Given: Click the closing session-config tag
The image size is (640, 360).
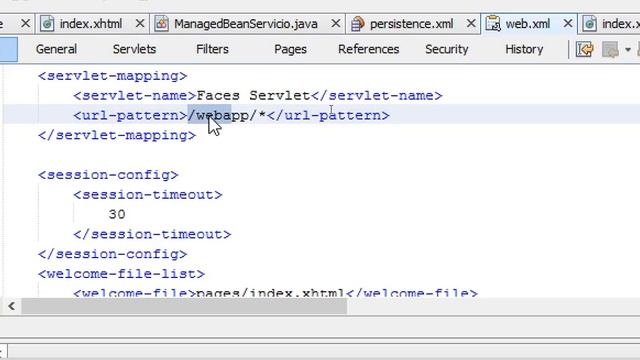Looking at the screenshot, I should click(113, 254).
